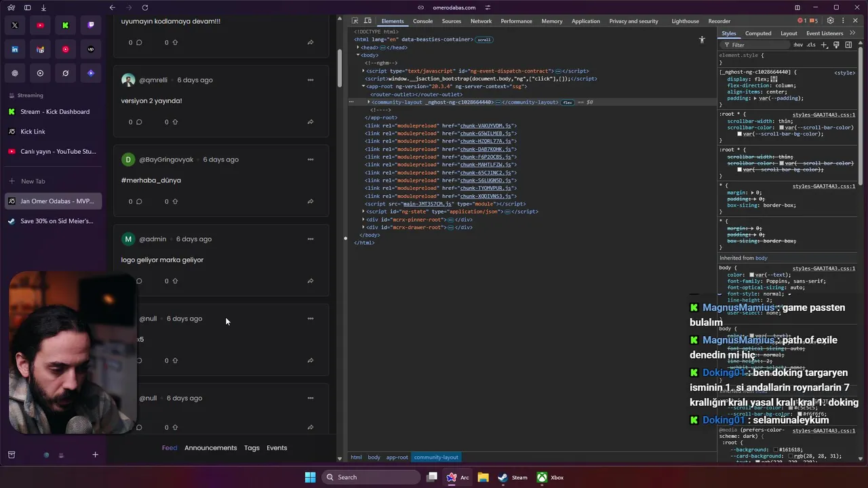Open site controls icon beside omerodabas.com

point(488,7)
